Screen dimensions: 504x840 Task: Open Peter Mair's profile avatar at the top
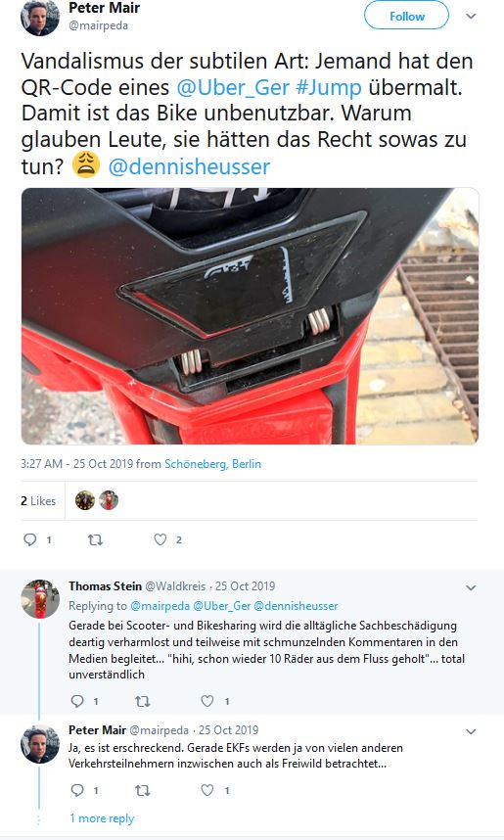click(40, 18)
